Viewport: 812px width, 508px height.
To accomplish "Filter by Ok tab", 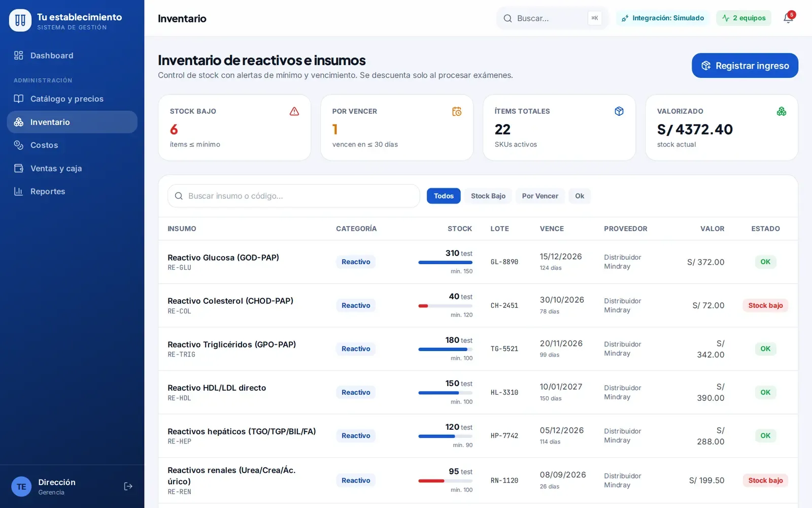I will click(x=580, y=196).
